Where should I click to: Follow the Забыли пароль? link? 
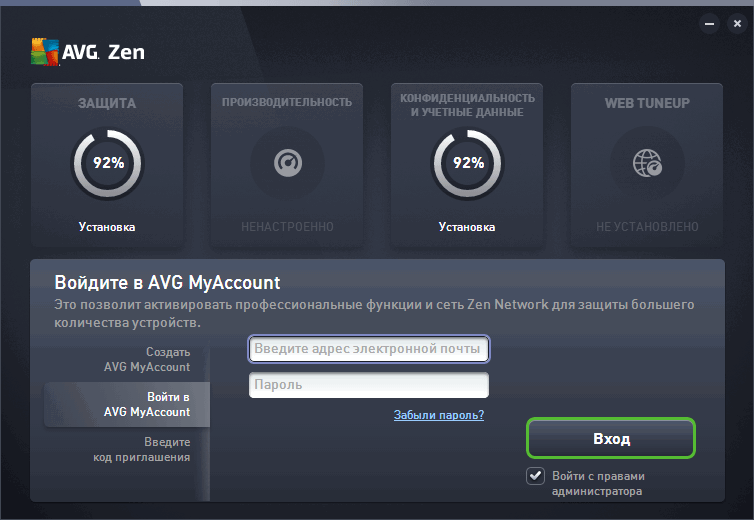[439, 415]
